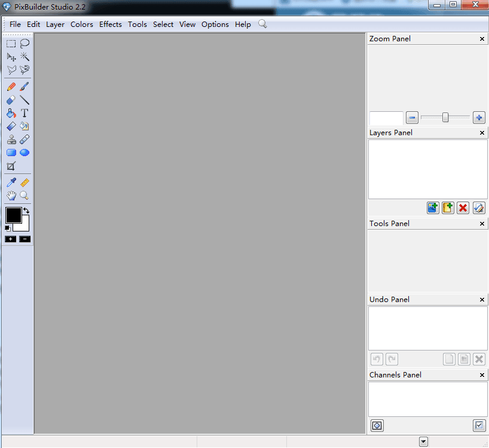Select the hand pan tool
The image size is (489, 448).
pos(11,196)
